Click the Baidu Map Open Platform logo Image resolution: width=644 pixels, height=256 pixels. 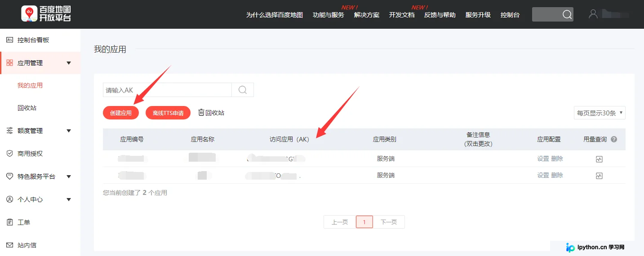pos(46,14)
